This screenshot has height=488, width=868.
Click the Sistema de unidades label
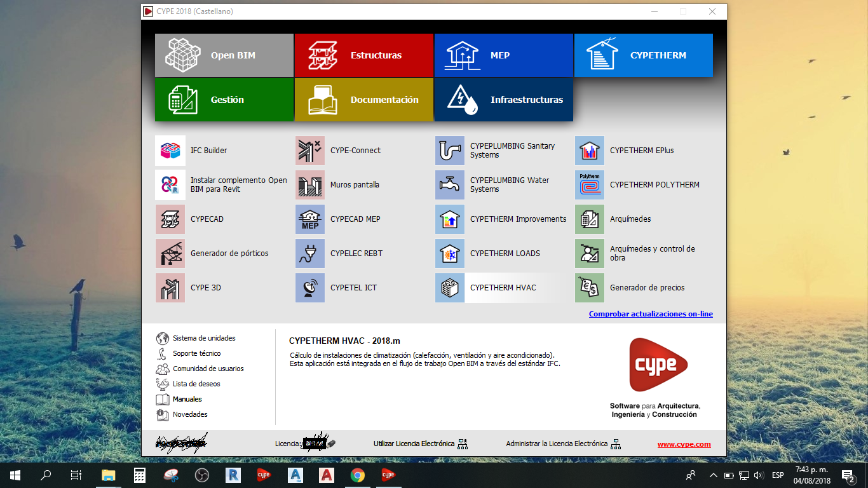tap(204, 338)
